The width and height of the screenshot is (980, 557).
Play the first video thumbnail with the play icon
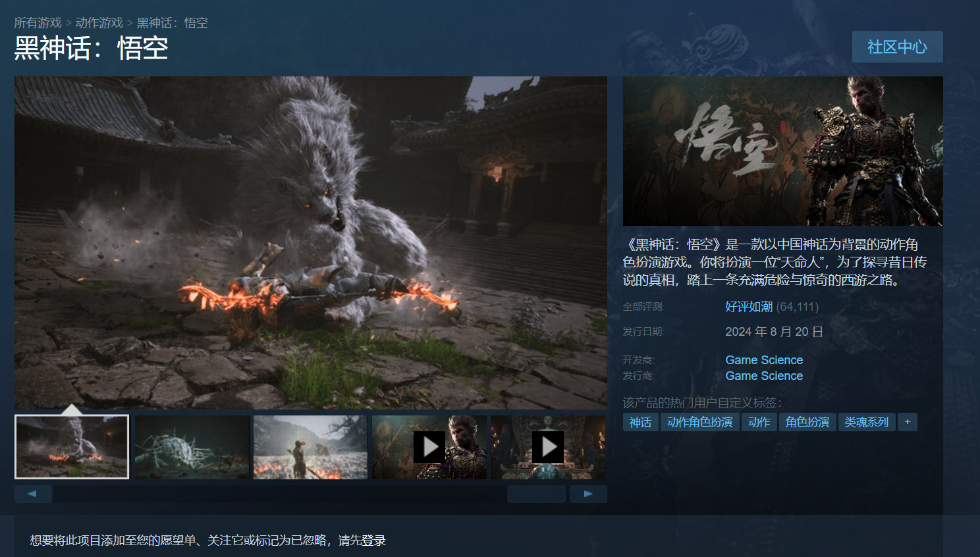pos(429,446)
